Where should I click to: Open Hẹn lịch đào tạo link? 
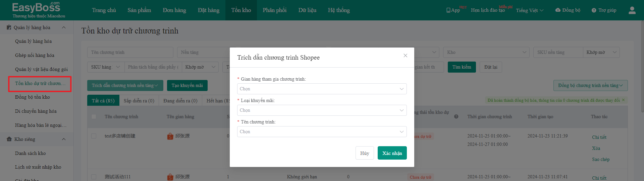pos(488,10)
